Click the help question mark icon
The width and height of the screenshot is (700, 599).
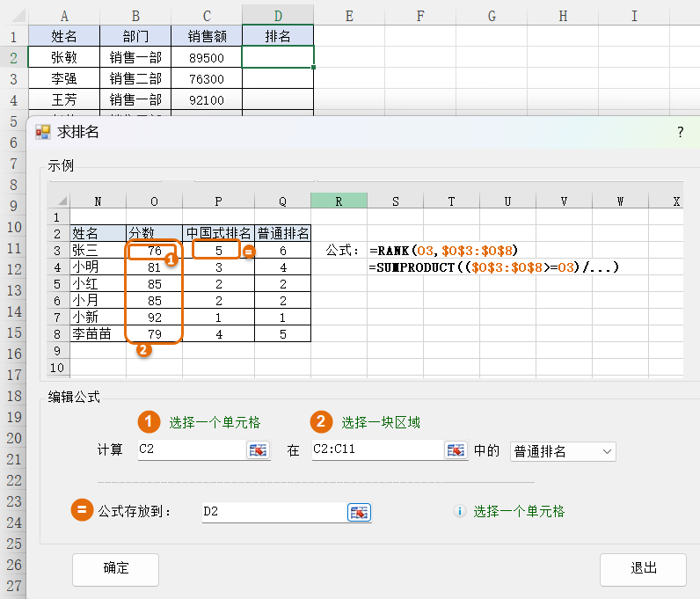(x=680, y=132)
